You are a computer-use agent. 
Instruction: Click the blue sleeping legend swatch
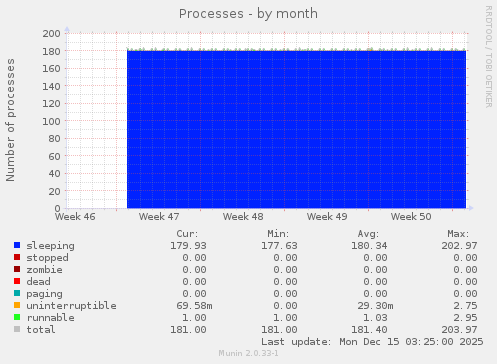click(x=17, y=245)
